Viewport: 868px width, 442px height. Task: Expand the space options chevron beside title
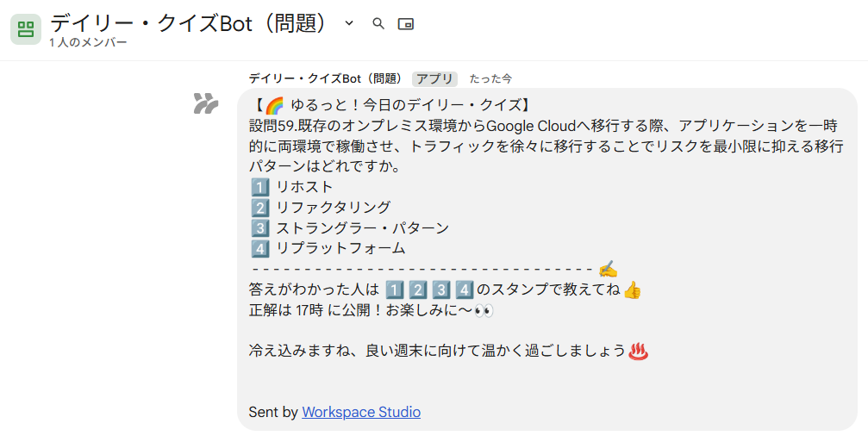349,23
